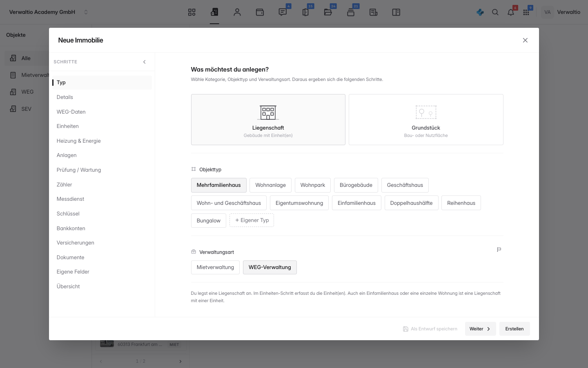
Task: Go to the Zähler step
Action: (x=102, y=184)
